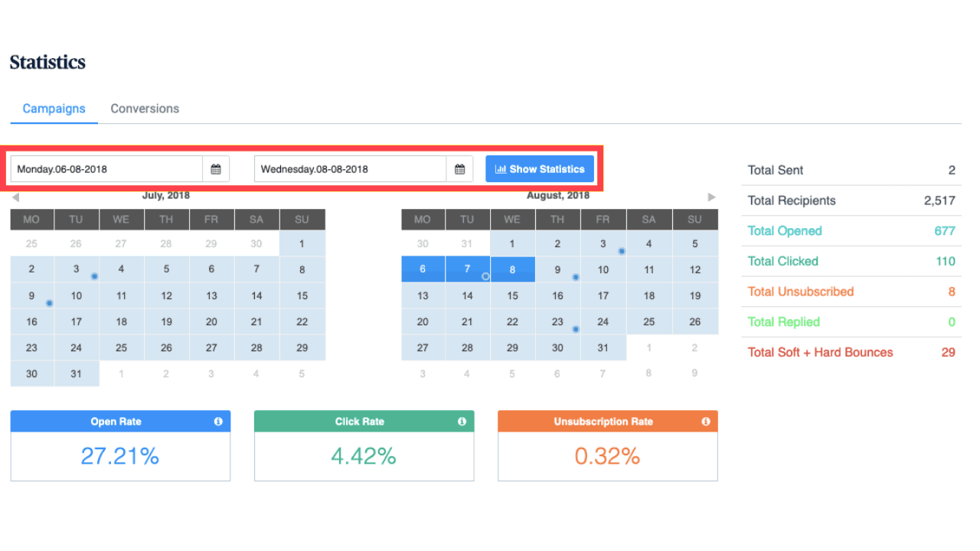Choose August 23 in the calendar
This screenshot has width=980, height=551.
point(557,322)
